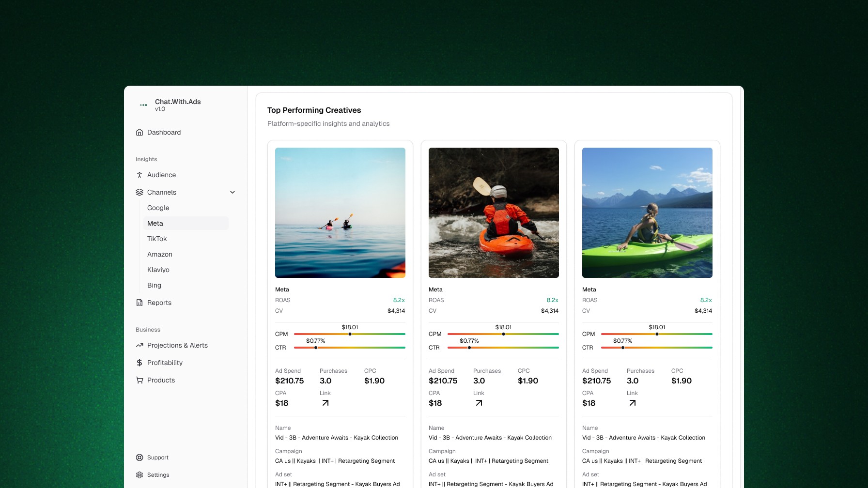Click the CTR gradient bar on first card
Viewport: 868px width, 488px height.
[x=350, y=348]
